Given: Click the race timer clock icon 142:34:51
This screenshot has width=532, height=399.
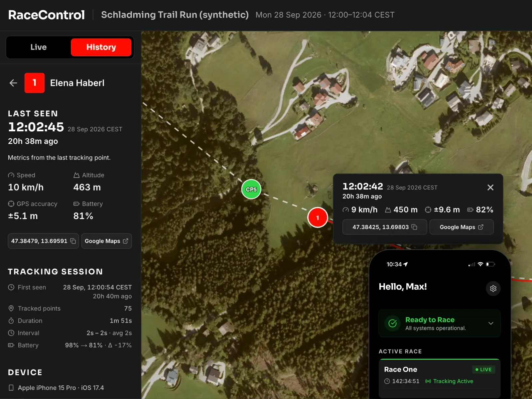Looking at the screenshot, I should click(x=387, y=381).
